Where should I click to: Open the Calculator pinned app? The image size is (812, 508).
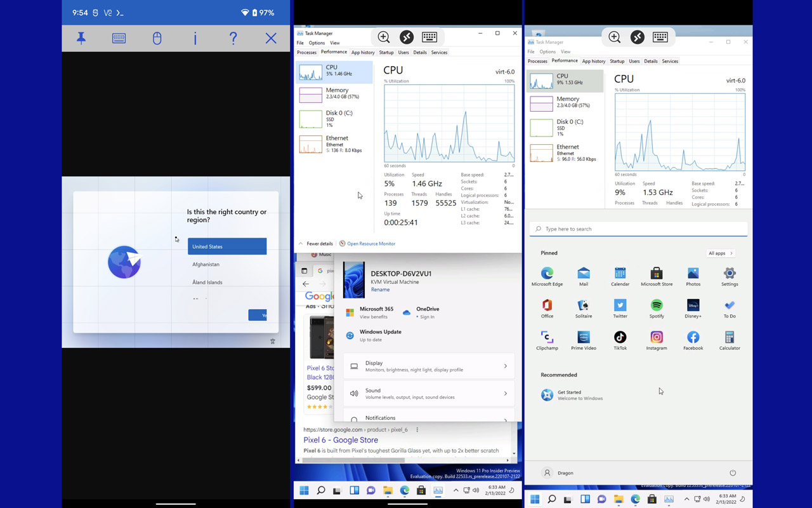pos(730,341)
